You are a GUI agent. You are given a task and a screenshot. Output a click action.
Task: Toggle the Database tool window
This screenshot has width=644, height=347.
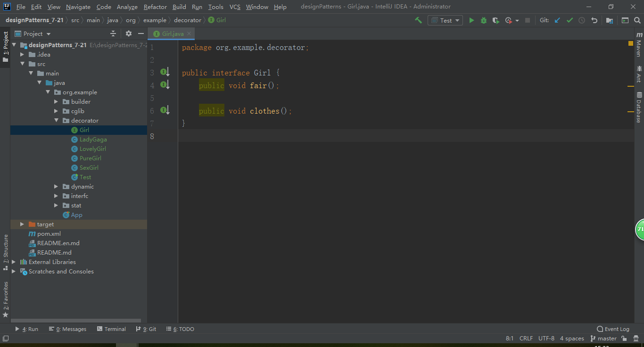point(639,107)
